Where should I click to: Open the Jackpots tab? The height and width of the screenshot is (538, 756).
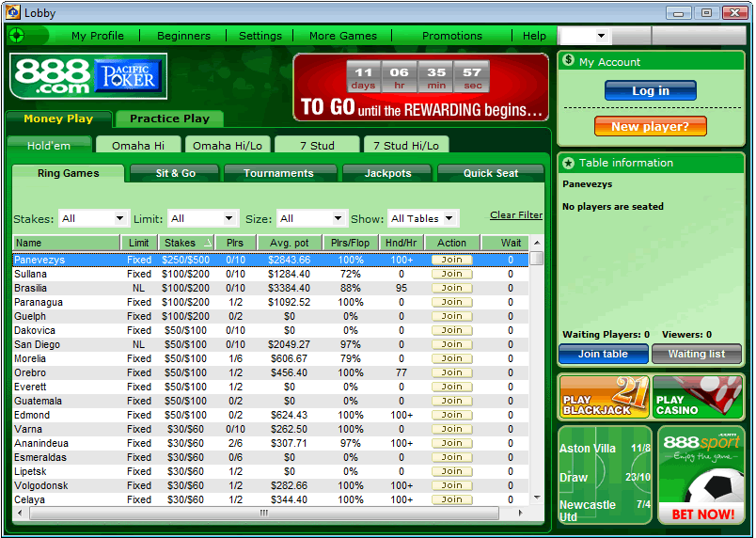click(x=387, y=173)
